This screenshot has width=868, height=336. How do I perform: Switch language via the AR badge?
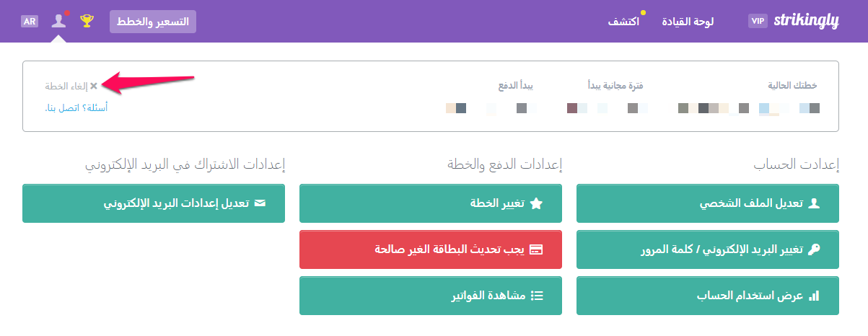pos(30,21)
